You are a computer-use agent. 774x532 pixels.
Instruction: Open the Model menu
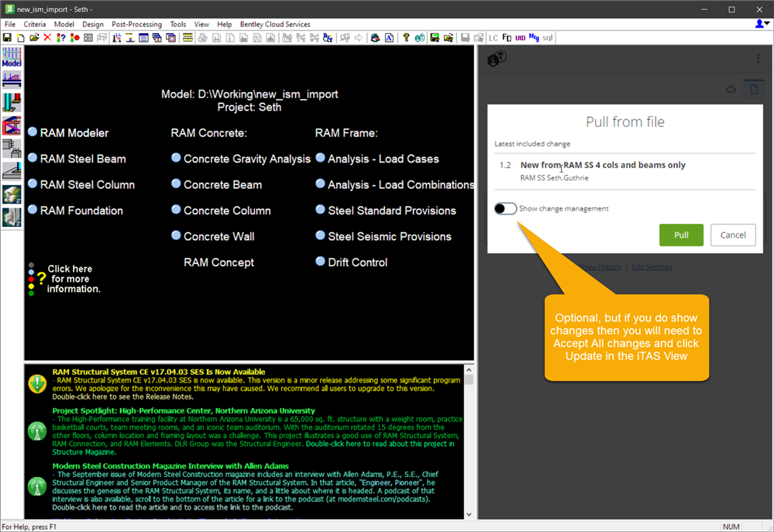[64, 24]
